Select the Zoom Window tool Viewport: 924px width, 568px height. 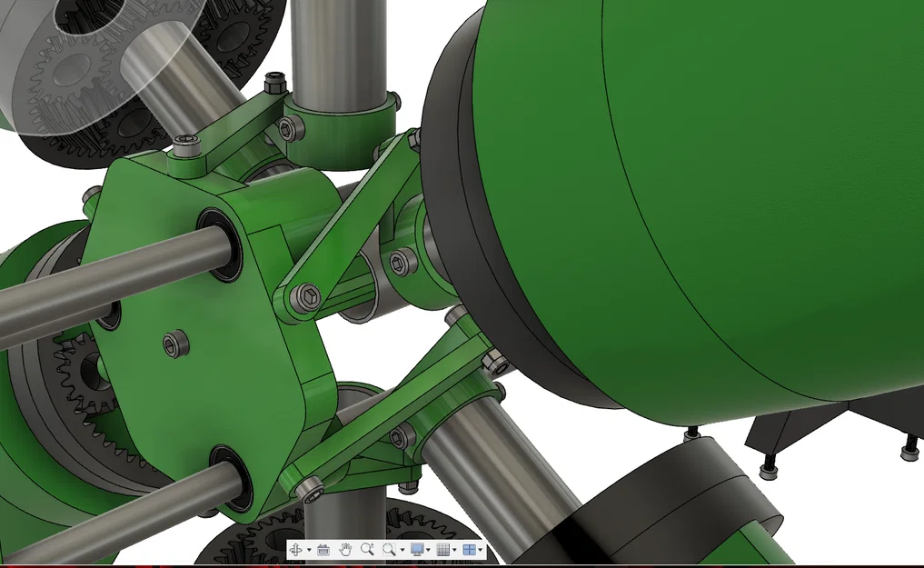pos(391,549)
